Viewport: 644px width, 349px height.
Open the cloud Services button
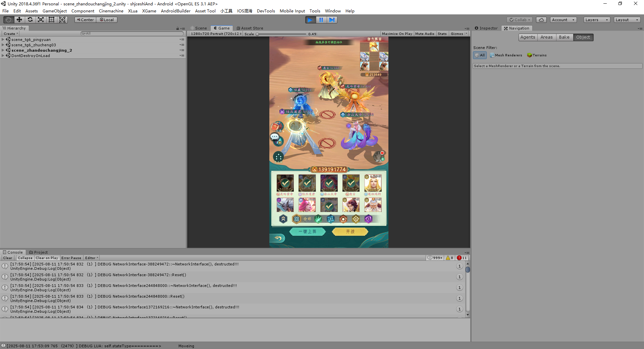click(541, 20)
